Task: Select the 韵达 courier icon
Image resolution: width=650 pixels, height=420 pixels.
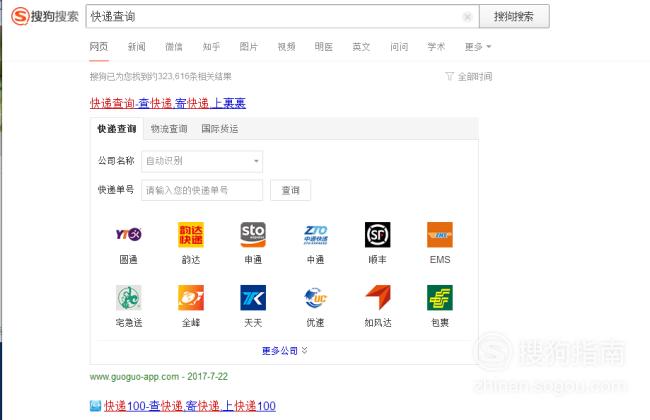Action: click(191, 235)
